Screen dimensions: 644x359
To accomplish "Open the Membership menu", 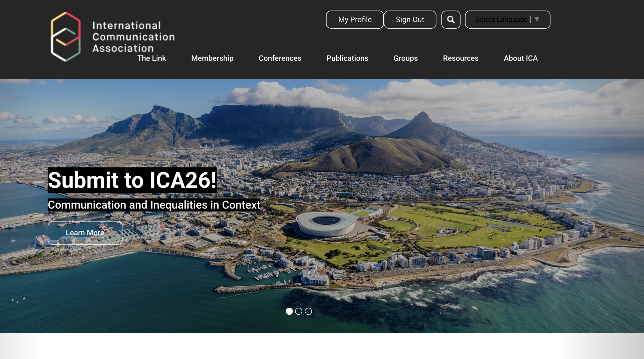I will (212, 58).
